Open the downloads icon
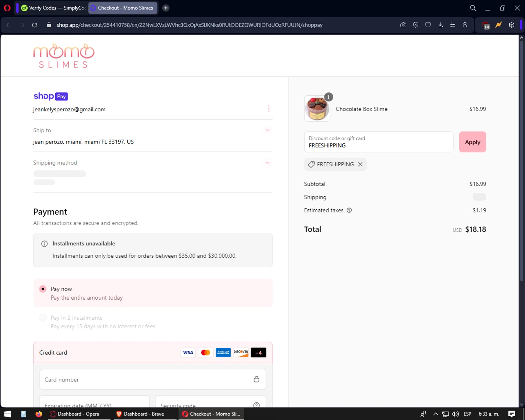Screen dimensions: 525x420 (440, 25)
